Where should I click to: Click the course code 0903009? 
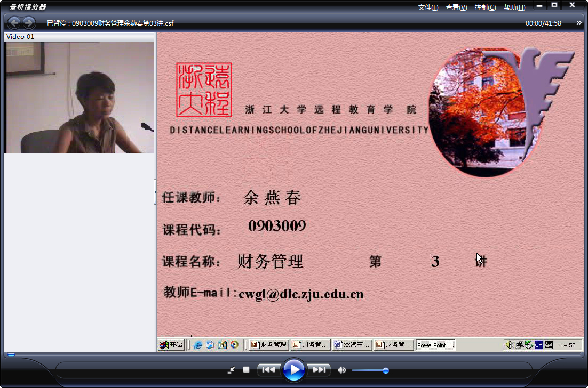tap(277, 226)
